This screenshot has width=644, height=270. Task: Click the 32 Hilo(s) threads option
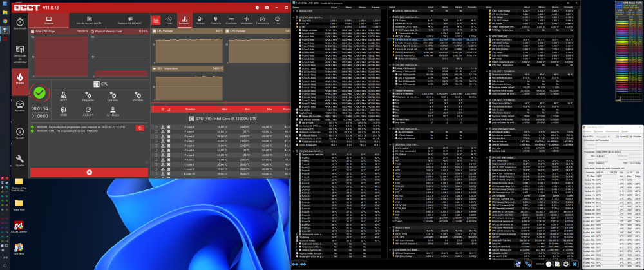tap(113, 111)
